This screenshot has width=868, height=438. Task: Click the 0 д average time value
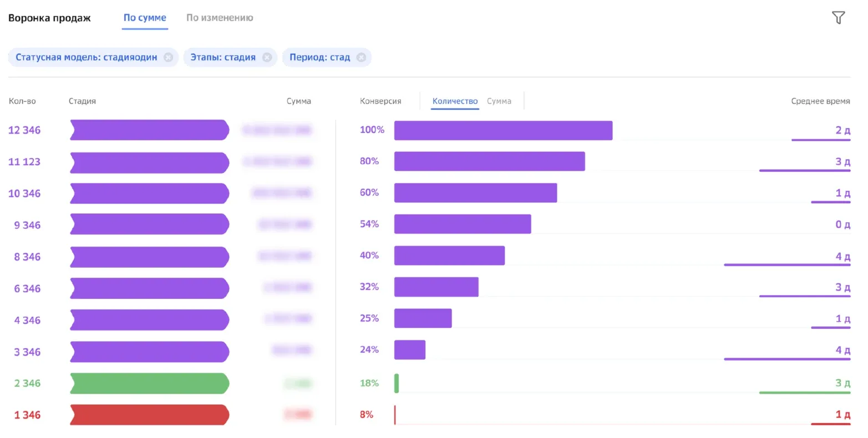[x=843, y=225]
